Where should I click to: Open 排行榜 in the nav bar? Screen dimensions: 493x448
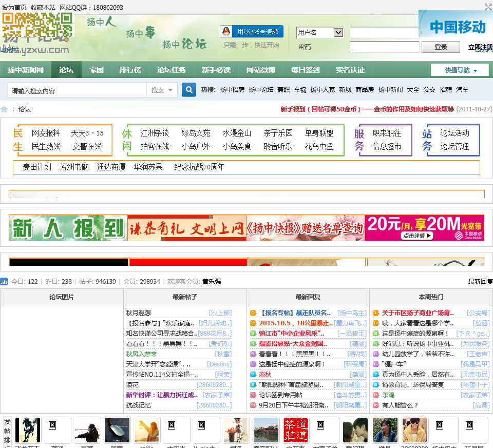coord(130,70)
